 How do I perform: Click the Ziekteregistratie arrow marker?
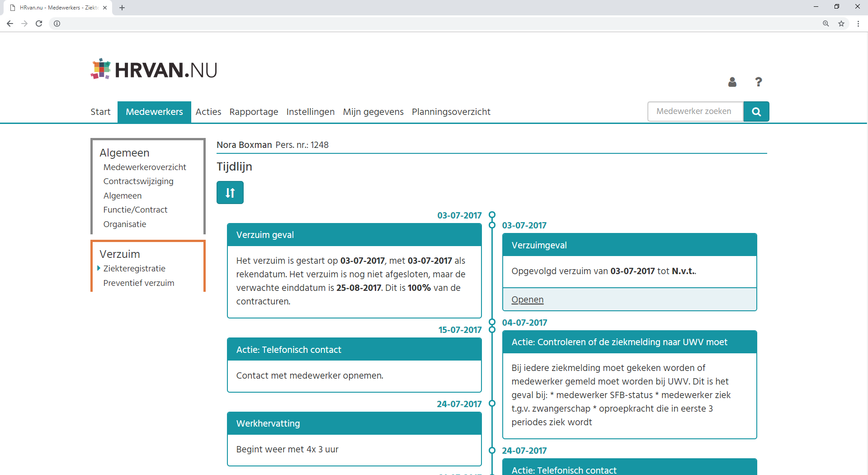99,268
